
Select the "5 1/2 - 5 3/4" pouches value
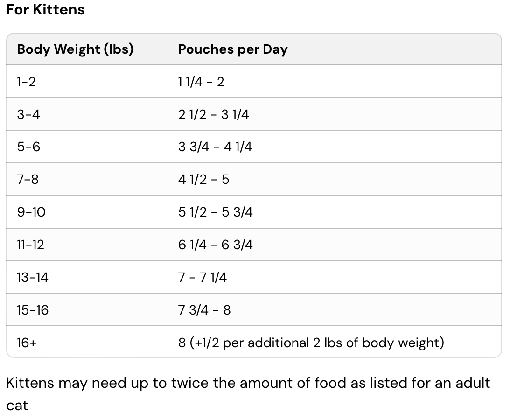(215, 212)
